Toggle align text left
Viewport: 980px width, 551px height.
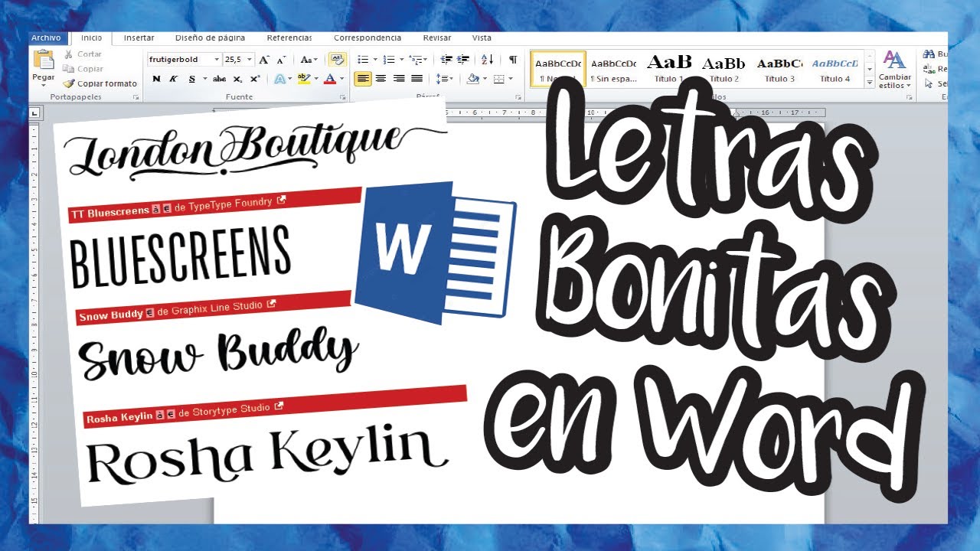point(363,79)
